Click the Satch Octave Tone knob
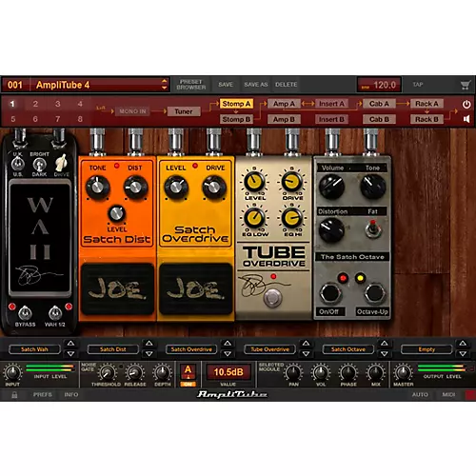The width and height of the screenshot is (476, 476). [373, 187]
